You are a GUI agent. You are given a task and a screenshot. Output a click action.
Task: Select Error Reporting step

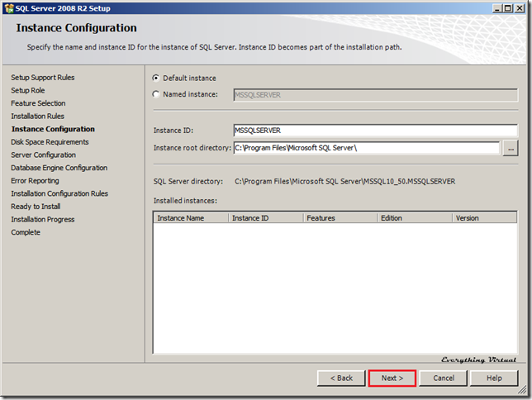35,181
